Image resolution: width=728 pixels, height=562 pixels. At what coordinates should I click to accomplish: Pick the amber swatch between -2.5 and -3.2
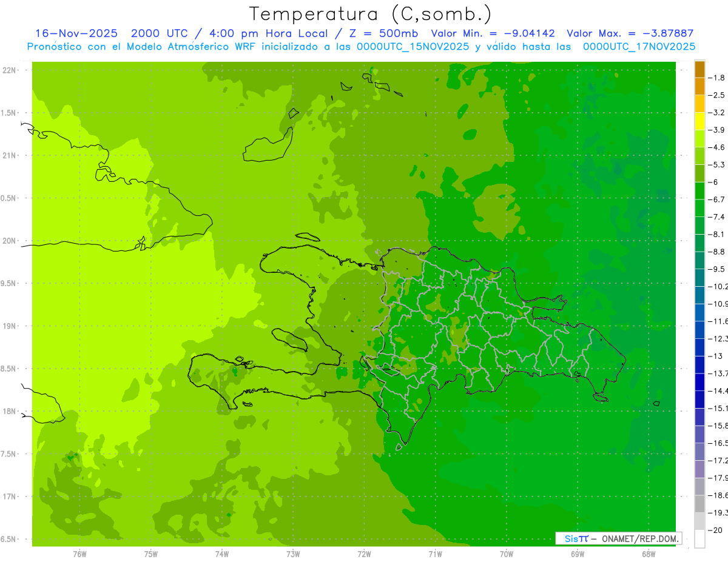699,104
